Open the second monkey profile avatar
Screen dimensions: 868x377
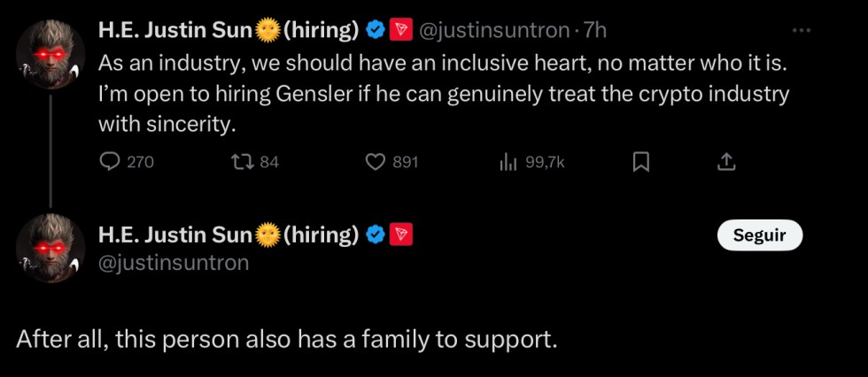pyautogui.click(x=51, y=249)
